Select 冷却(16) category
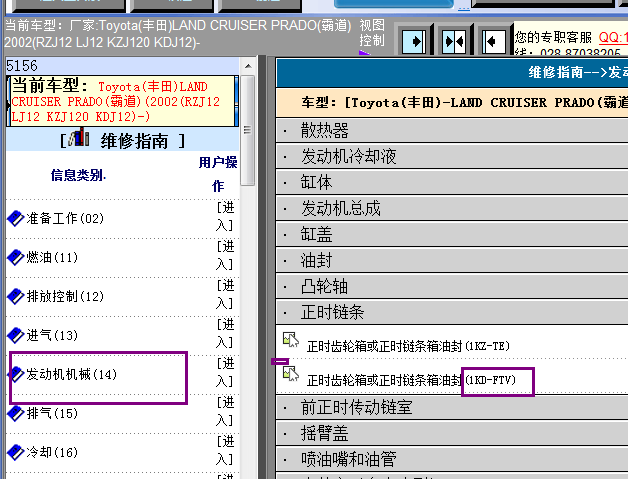Viewport: 628px width, 479px height. click(x=52, y=452)
